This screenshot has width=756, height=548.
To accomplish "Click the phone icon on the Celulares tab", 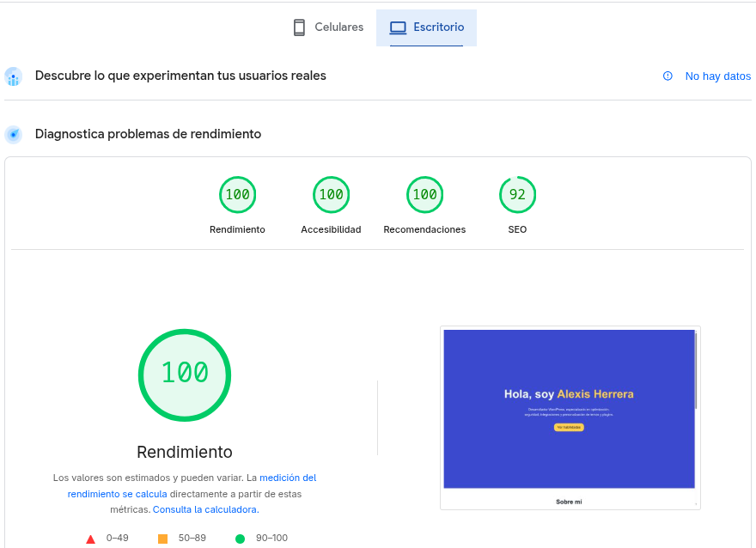I will (299, 27).
